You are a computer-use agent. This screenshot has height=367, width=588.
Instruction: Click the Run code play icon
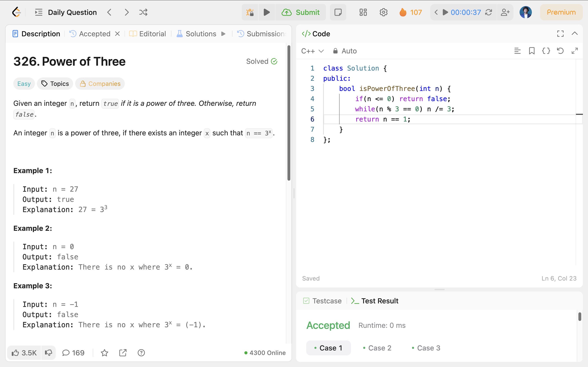[x=267, y=12]
